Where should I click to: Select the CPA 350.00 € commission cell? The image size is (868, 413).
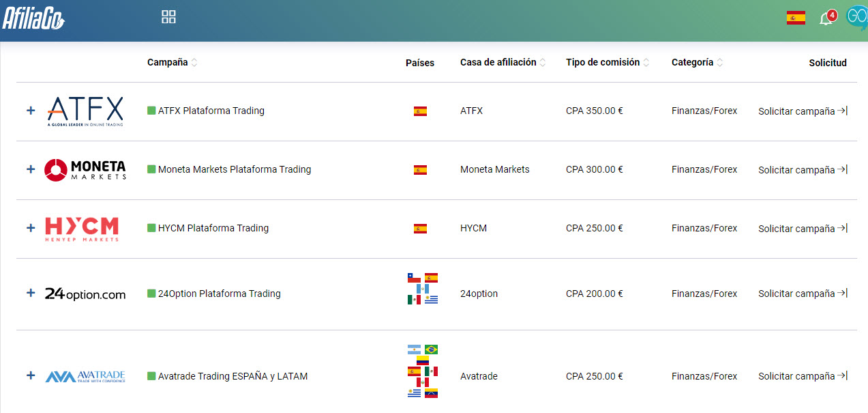click(595, 111)
